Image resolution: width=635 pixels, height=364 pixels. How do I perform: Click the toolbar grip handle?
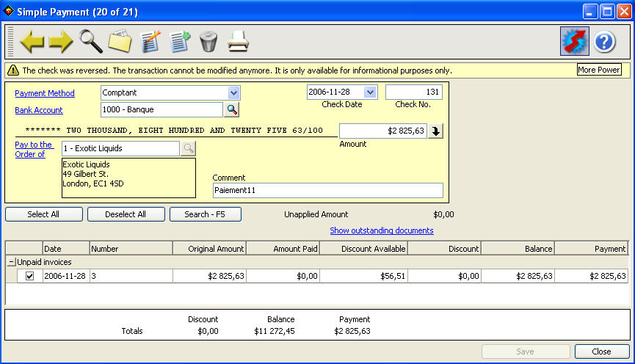pyautogui.click(x=10, y=41)
